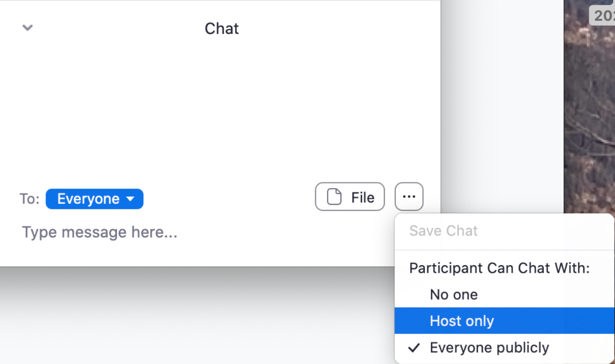Click the separator line below Save Chat
Image resolution: width=615 pixels, height=364 pixels.
(504, 250)
